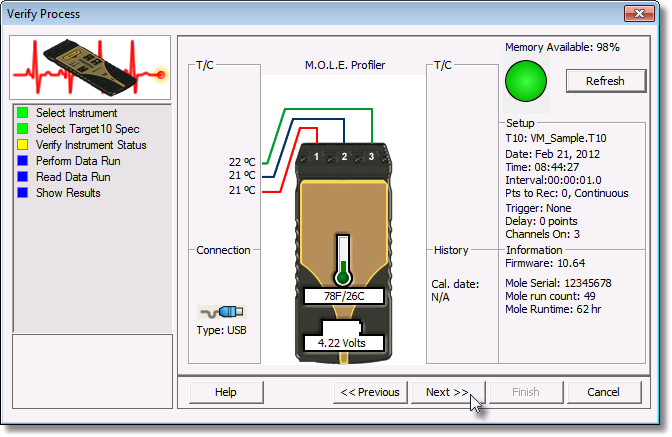Click the 'T10: VM_Sample.T10' setup entry
The height and width of the screenshot is (437, 672).
coord(556,138)
